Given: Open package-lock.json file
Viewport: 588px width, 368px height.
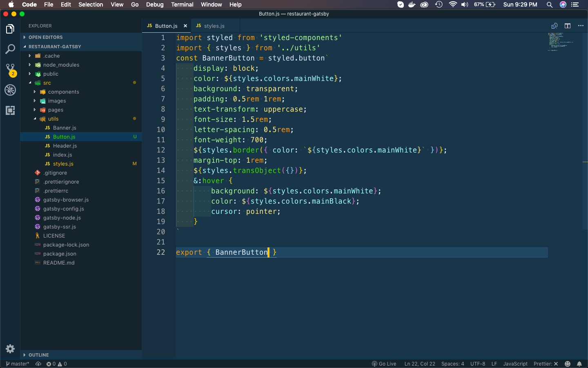Looking at the screenshot, I should (x=81, y=245).
